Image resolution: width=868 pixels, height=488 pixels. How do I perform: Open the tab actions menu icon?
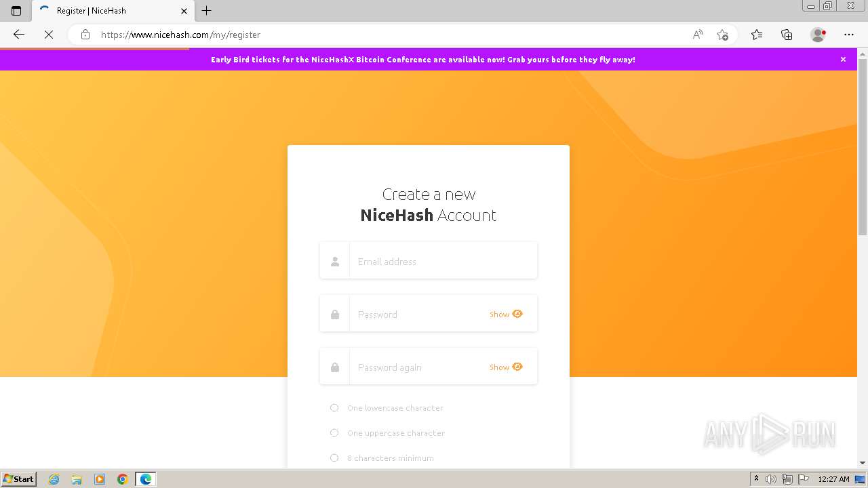(x=16, y=11)
